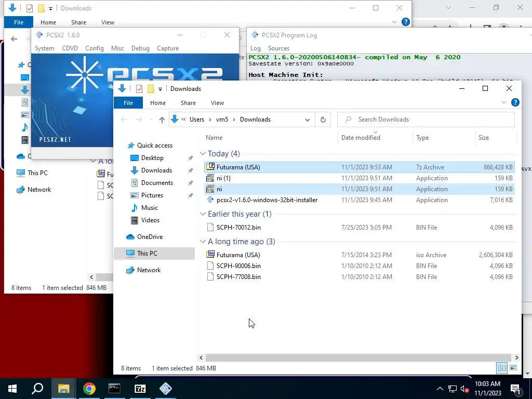Open the recent locations dropdown arrow
The height and width of the screenshot is (399, 532).
151,119
